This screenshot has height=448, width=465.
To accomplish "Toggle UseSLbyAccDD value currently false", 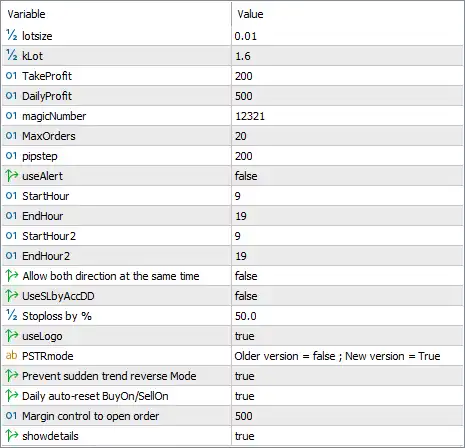I will tap(347, 296).
